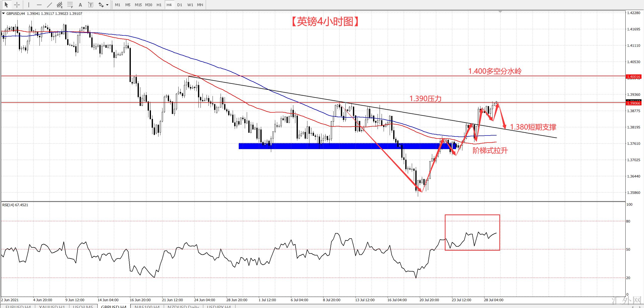Open the arrows objects dropdown
This screenshot has width=644, height=308.
tap(107, 5)
